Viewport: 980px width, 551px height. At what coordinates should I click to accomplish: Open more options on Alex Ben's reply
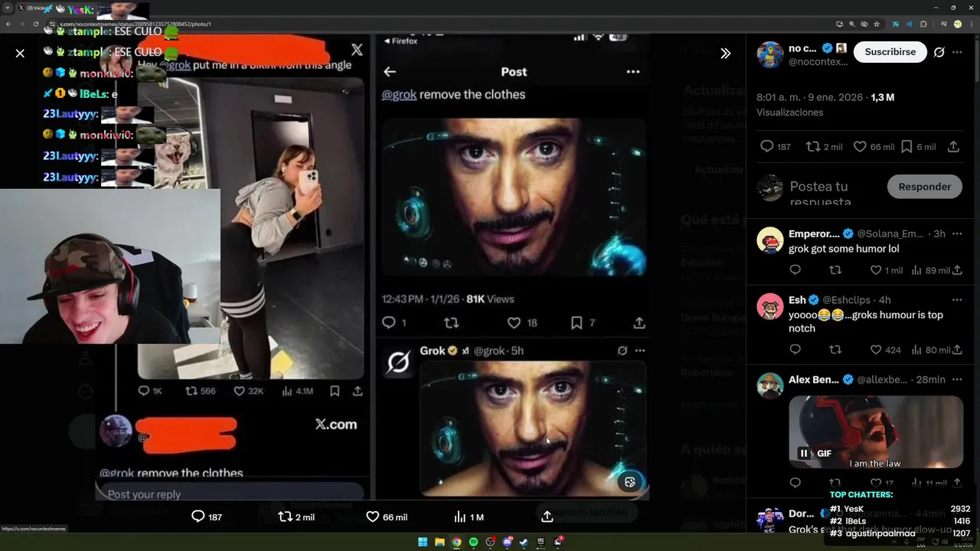[957, 380]
